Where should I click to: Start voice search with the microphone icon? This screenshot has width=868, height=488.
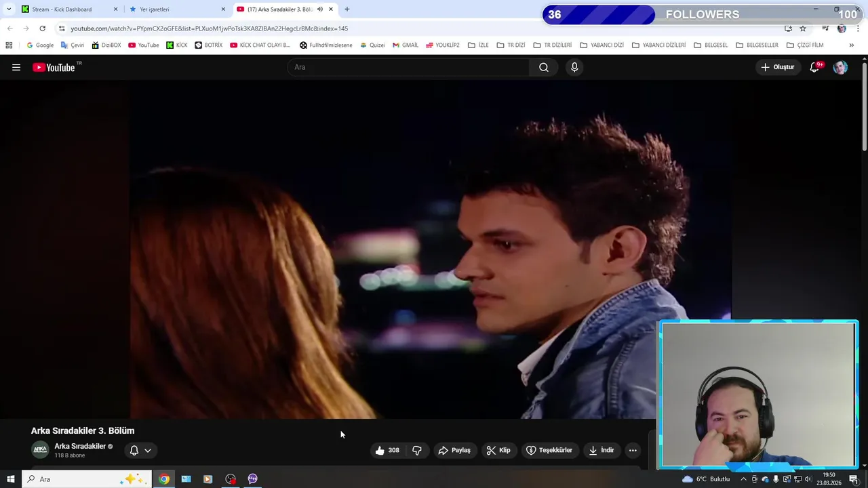tap(574, 67)
